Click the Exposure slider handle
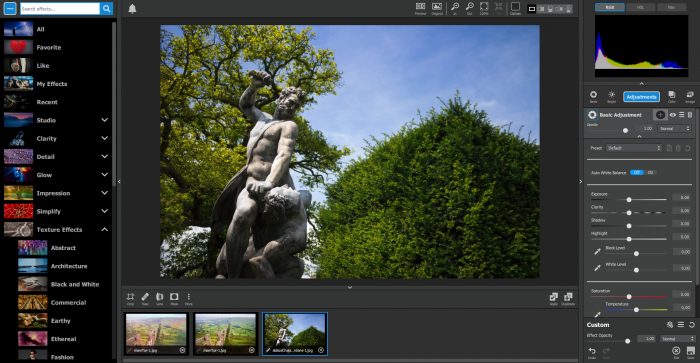 tap(629, 200)
